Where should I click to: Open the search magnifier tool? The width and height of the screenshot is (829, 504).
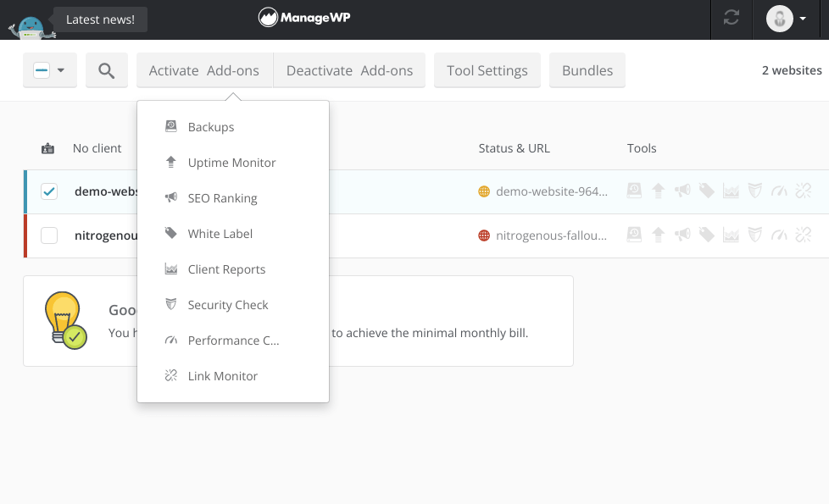pos(106,70)
